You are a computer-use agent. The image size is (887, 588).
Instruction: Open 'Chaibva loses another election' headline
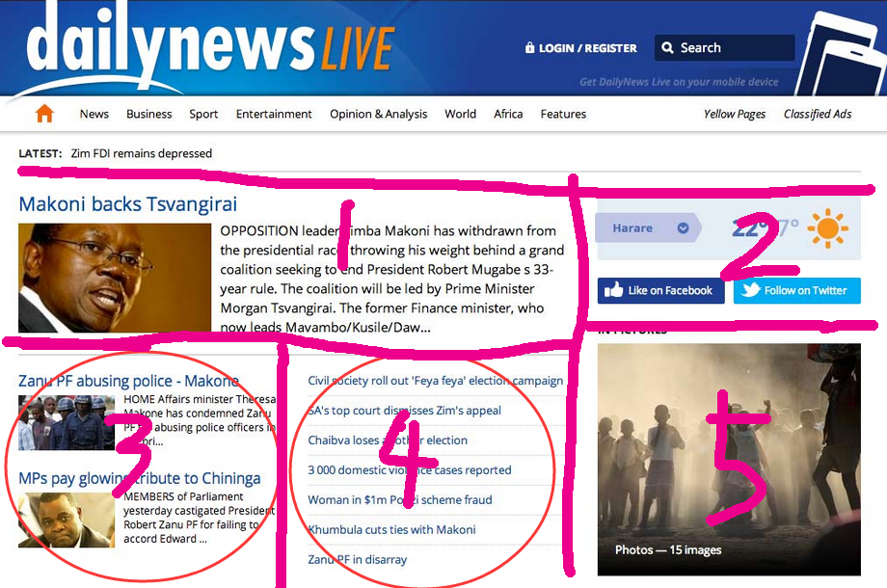pyautogui.click(x=388, y=441)
